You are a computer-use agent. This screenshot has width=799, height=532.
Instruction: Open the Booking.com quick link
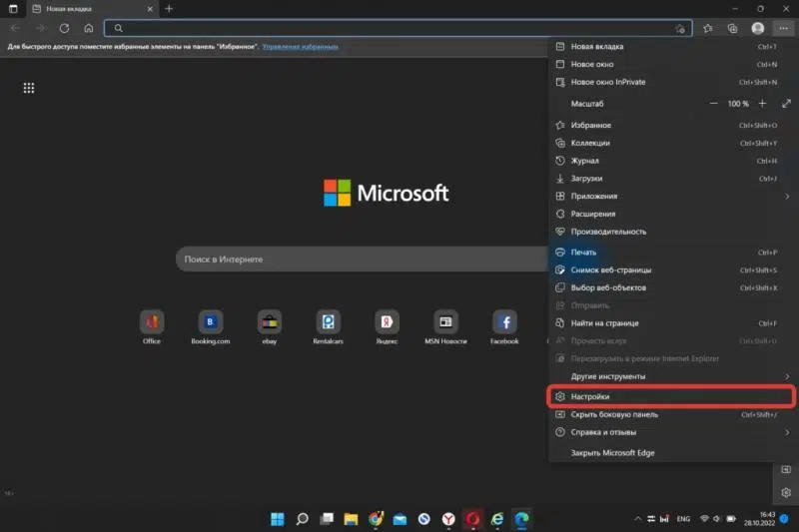(x=211, y=322)
